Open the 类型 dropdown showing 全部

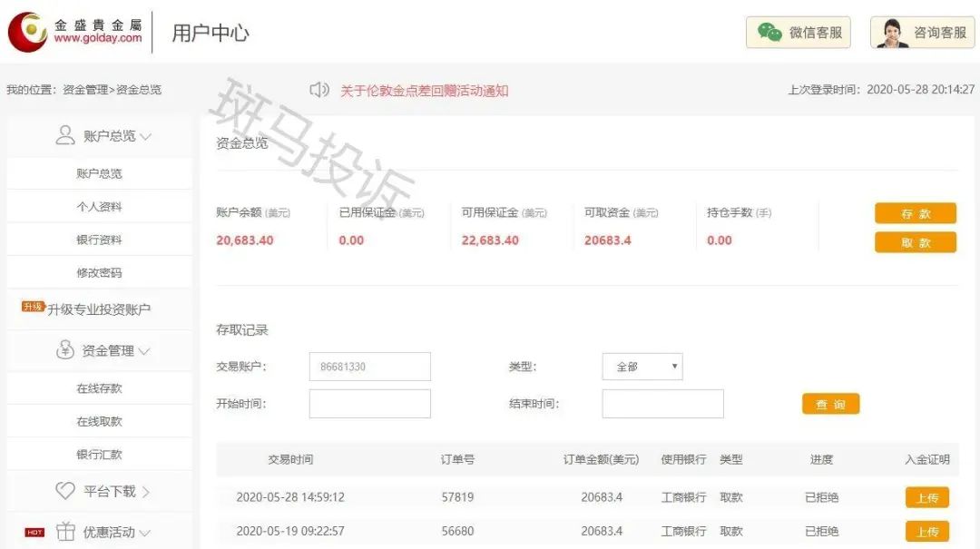[x=642, y=367]
